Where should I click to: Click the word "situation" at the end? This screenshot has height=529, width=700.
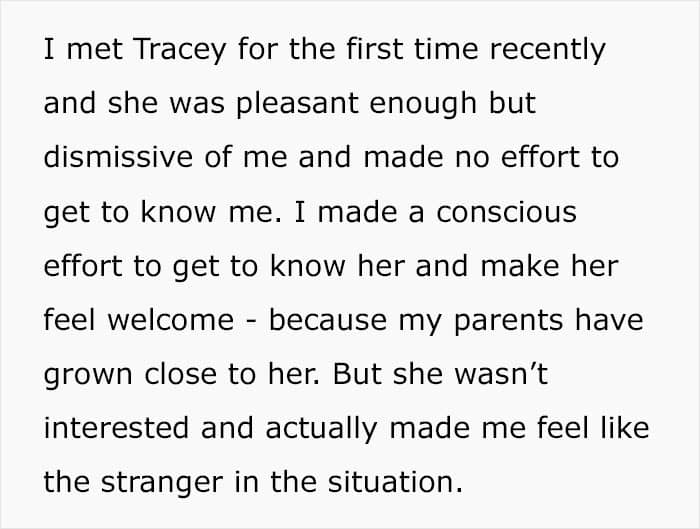coord(396,482)
